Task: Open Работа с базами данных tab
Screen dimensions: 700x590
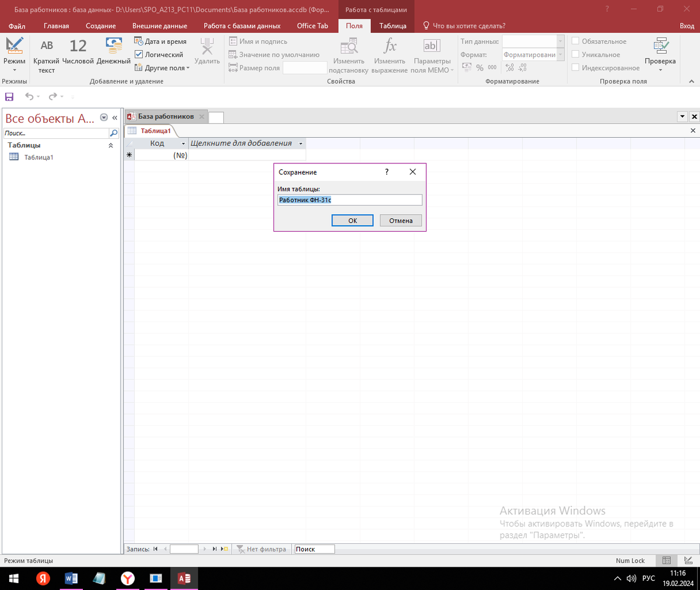Action: 242,26
